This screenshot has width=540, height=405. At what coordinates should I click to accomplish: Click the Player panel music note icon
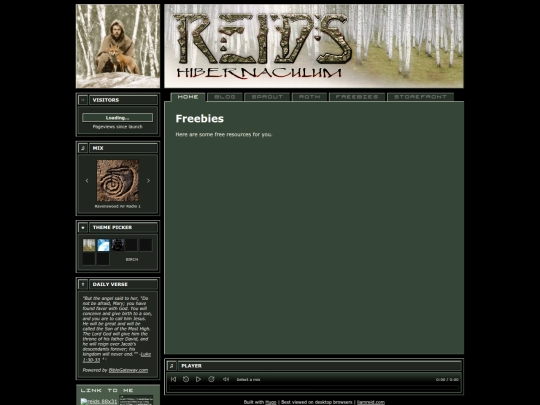[x=172, y=366]
